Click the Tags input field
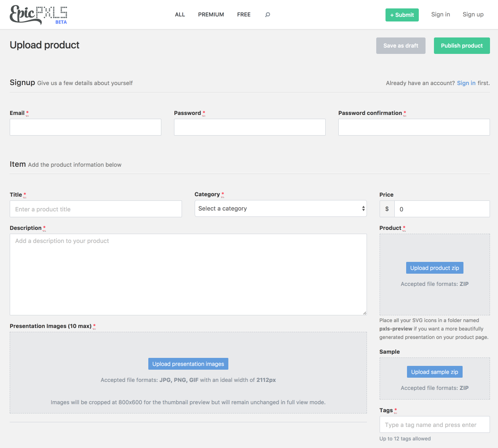498x448 pixels. pos(434,424)
